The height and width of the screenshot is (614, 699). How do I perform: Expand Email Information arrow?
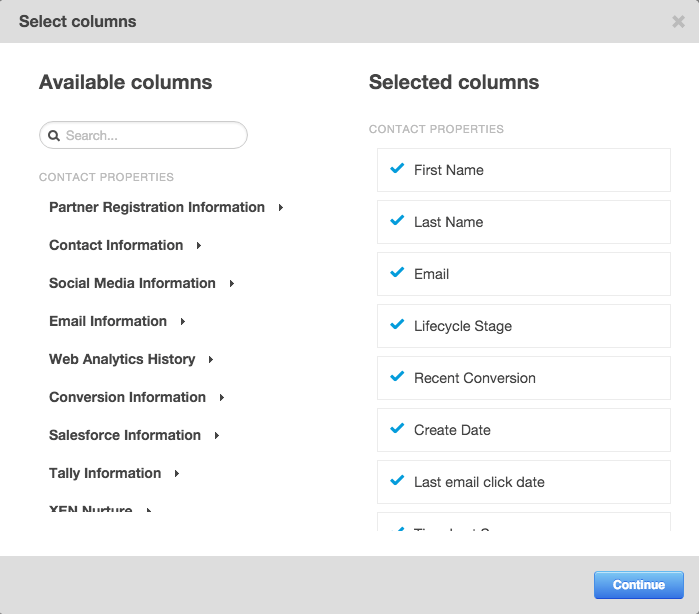pyautogui.click(x=183, y=321)
